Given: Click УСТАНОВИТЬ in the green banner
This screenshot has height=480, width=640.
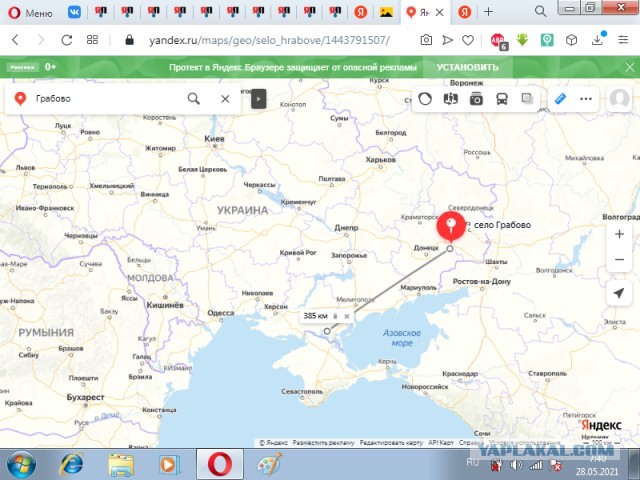Looking at the screenshot, I should pyautogui.click(x=467, y=67).
